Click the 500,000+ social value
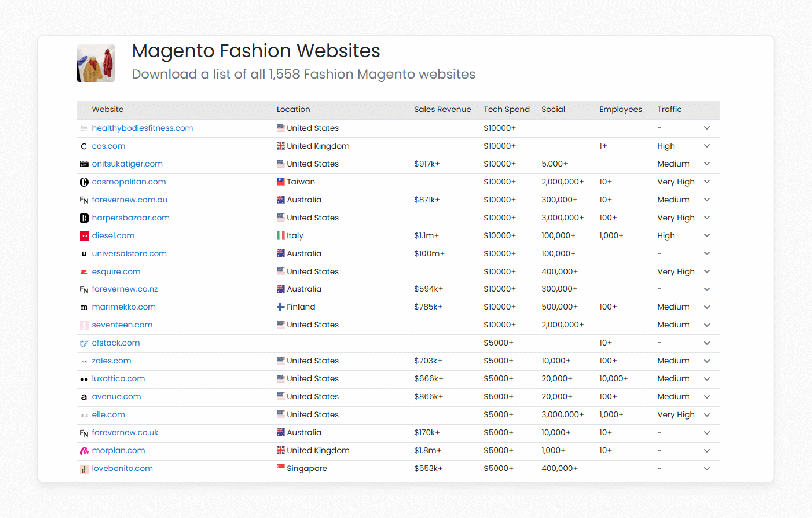 [x=559, y=307]
